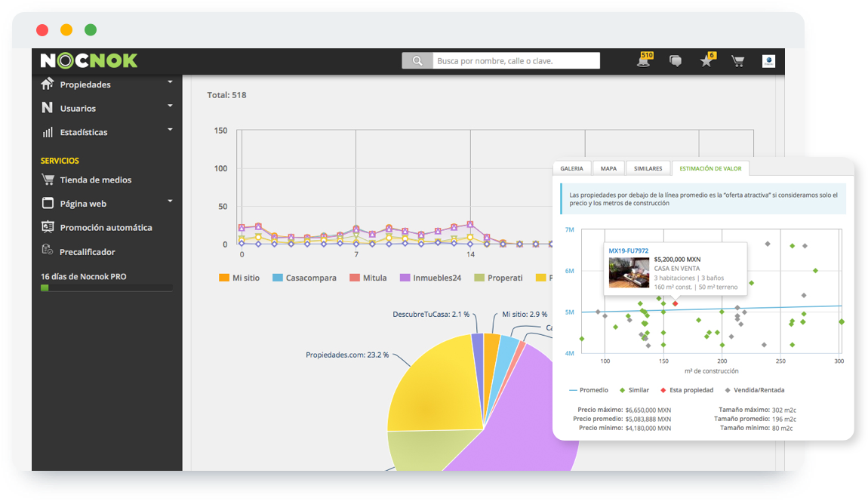Expand the Usuarios menu arrow
Image resolution: width=868 pixels, height=501 pixels.
[x=170, y=106]
